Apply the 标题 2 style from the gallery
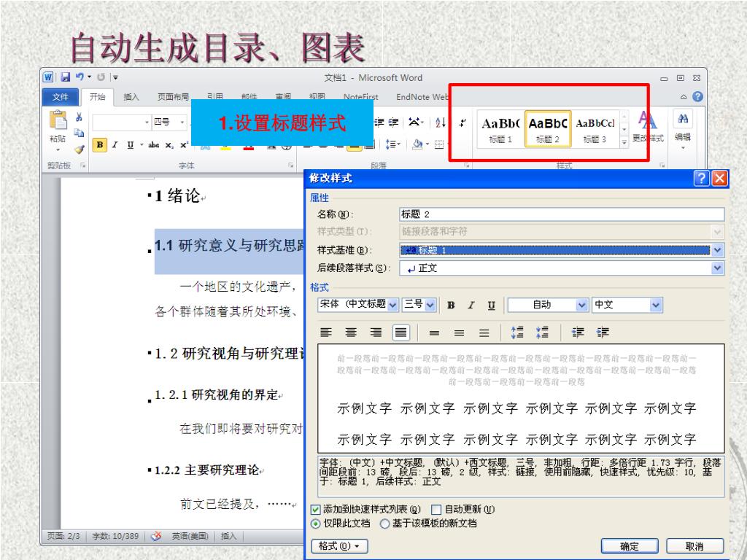Viewport: 747px width, 560px height. click(547, 128)
